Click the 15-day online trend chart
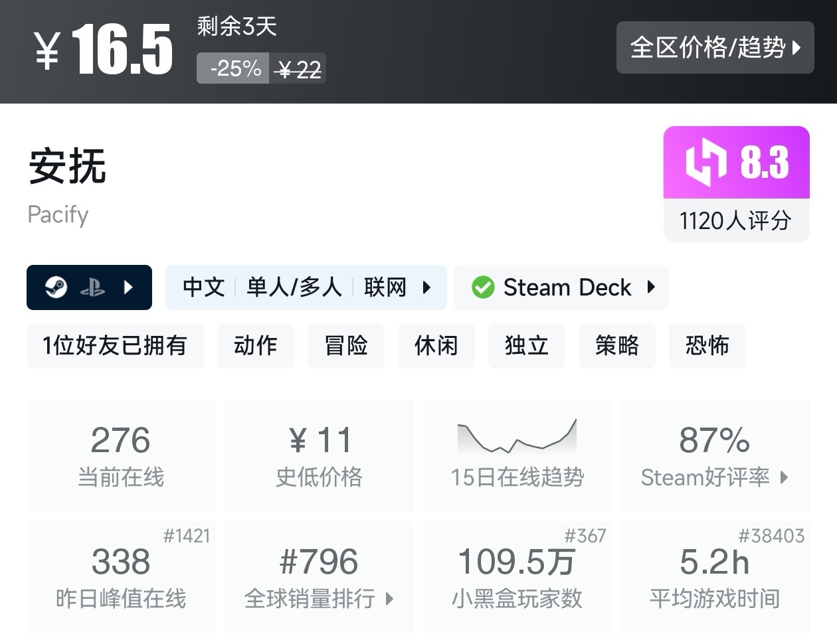 pos(517,440)
